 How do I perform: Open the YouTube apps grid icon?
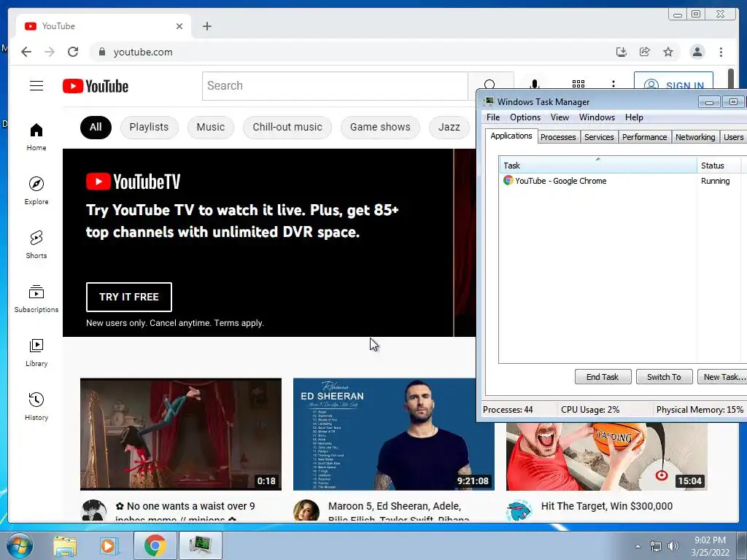point(578,84)
